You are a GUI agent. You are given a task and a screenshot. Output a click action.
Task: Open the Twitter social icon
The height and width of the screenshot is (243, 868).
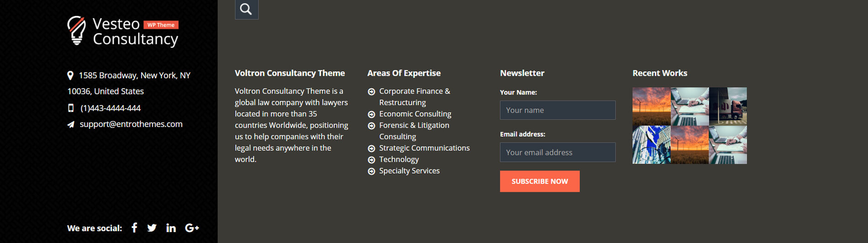[152, 228]
